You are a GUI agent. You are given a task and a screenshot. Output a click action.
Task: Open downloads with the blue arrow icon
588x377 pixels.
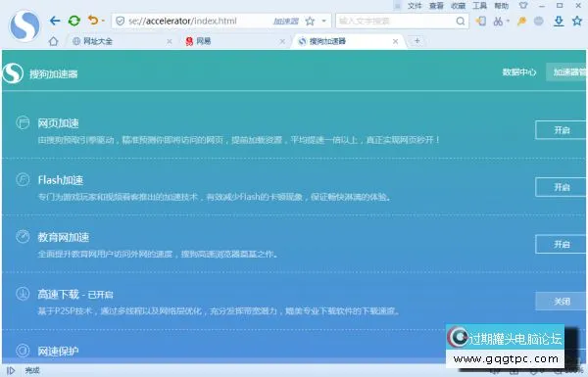click(x=559, y=21)
